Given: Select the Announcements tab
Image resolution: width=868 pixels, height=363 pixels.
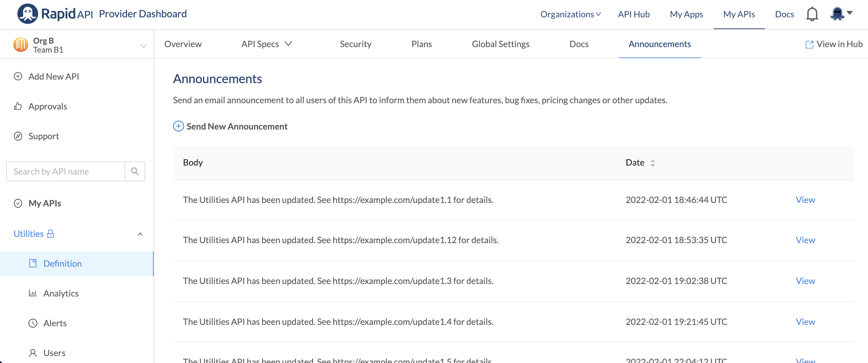Looking at the screenshot, I should click(660, 44).
